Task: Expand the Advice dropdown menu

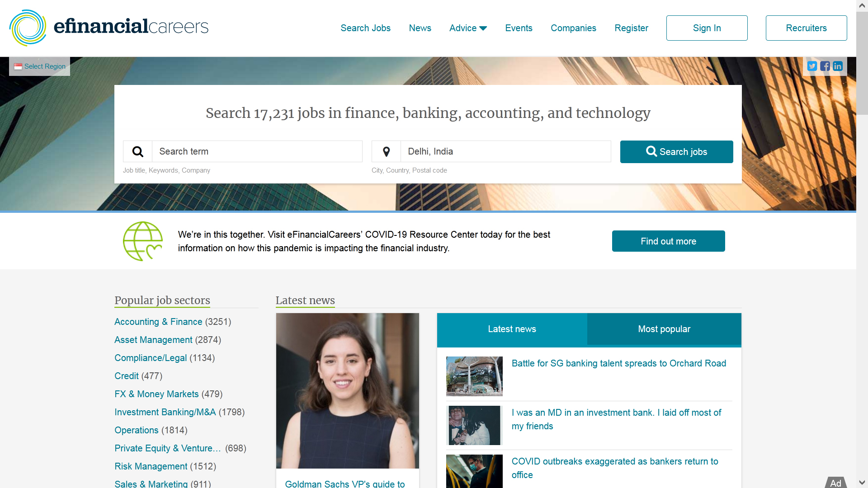Action: coord(468,28)
